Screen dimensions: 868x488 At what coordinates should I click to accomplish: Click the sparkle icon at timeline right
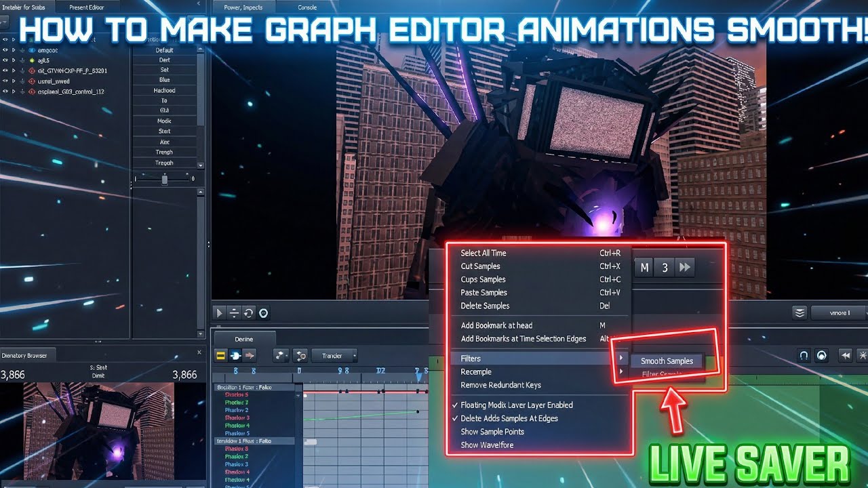click(863, 355)
